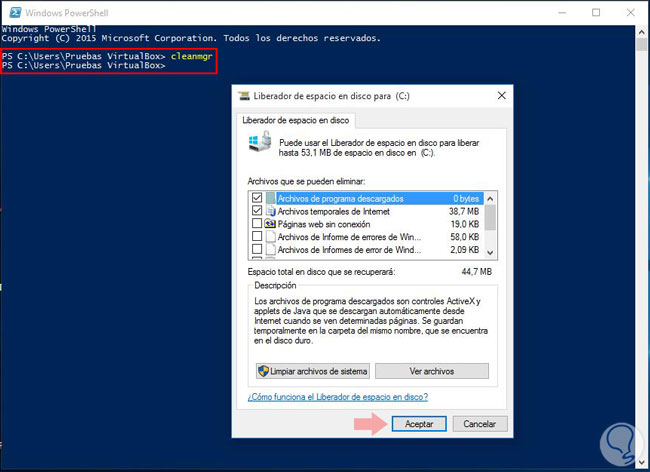
Task: Click the 44,7 MB total space value
Action: [x=477, y=272]
